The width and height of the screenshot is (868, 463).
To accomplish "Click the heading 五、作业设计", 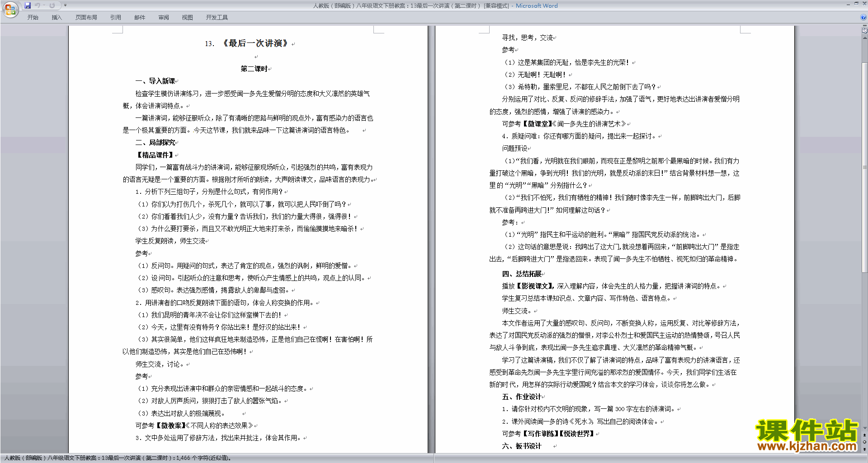I will [x=522, y=397].
